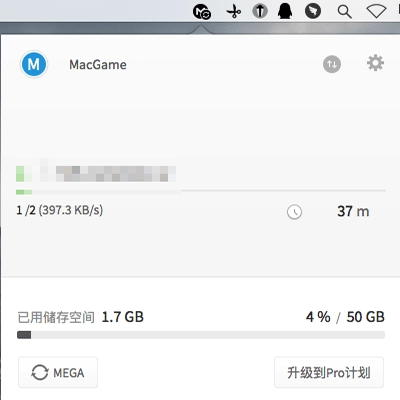
Task: Click the QQ penguin menu bar icon
Action: [285, 11]
